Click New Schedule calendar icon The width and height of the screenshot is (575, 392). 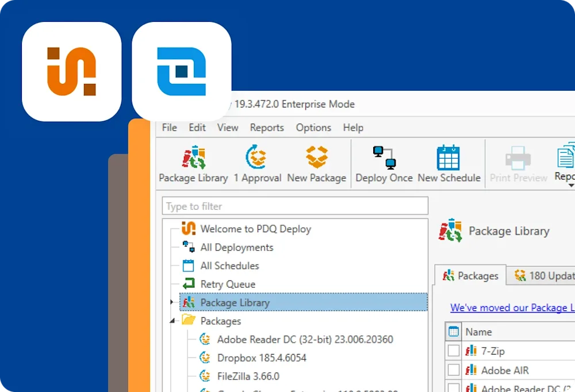click(x=448, y=157)
